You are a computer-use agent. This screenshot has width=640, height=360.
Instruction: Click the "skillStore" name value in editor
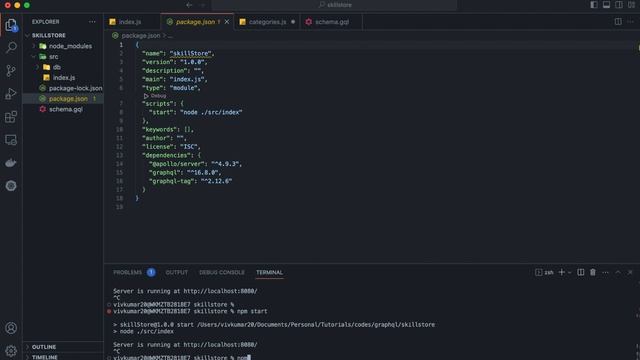point(191,53)
